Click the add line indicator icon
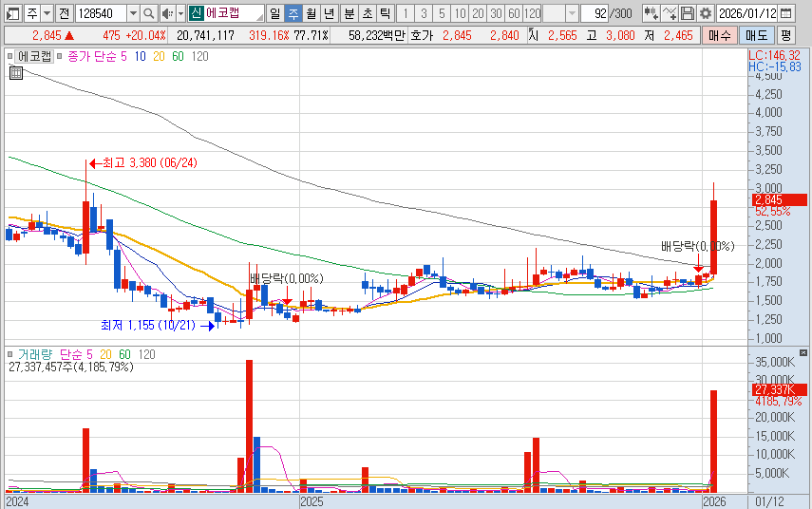Screen dimensions: 812x509 tap(670, 13)
